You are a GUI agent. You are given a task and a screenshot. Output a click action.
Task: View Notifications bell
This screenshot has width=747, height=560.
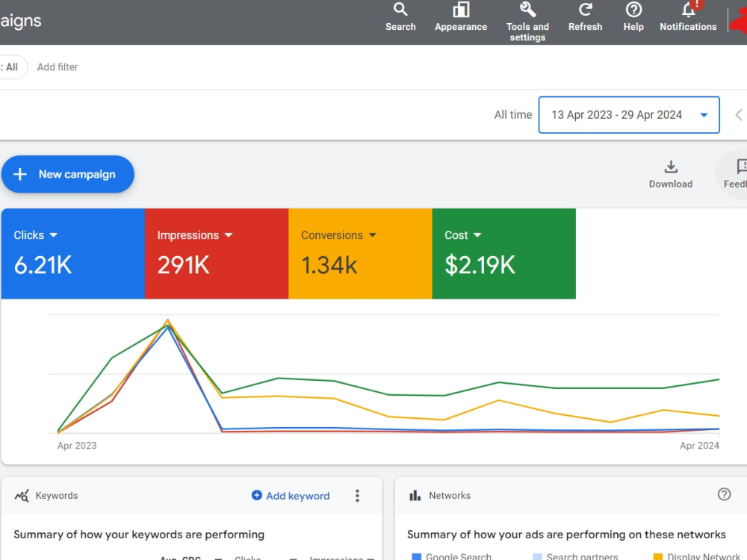[688, 17]
